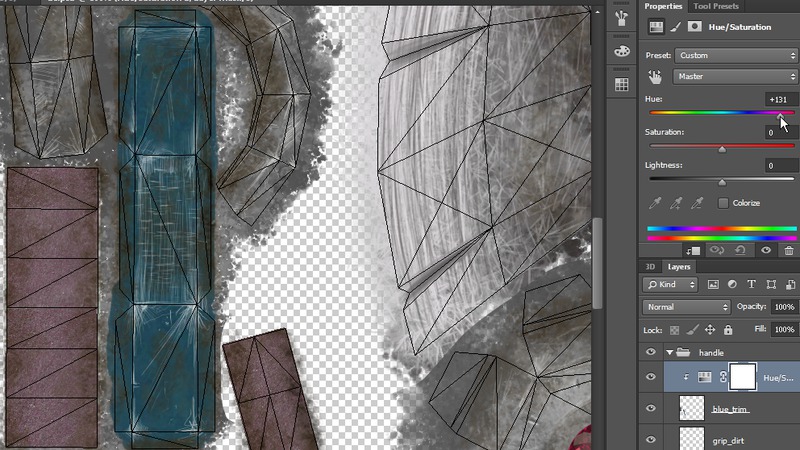The image size is (800, 450).
Task: Hide the grip_dirt layer
Action: click(651, 439)
